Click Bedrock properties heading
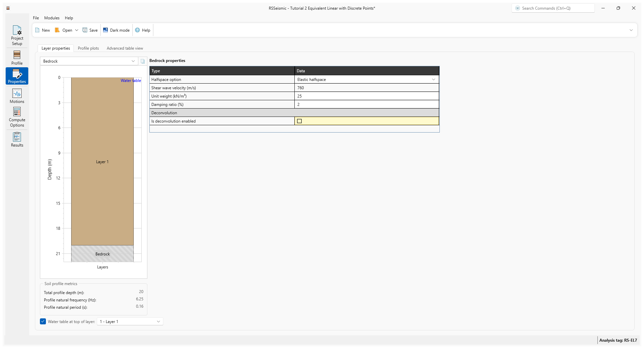This screenshot has width=644, height=349. click(x=167, y=61)
